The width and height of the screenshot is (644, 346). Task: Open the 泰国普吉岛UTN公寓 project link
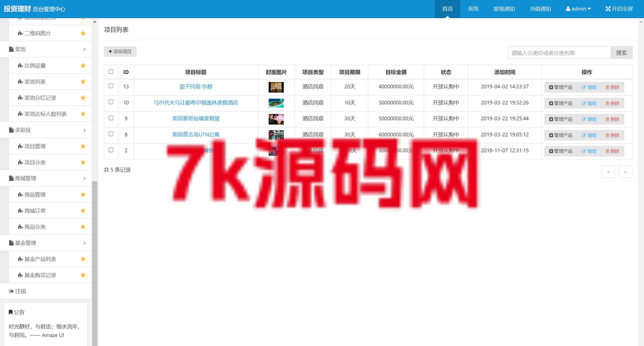click(196, 135)
